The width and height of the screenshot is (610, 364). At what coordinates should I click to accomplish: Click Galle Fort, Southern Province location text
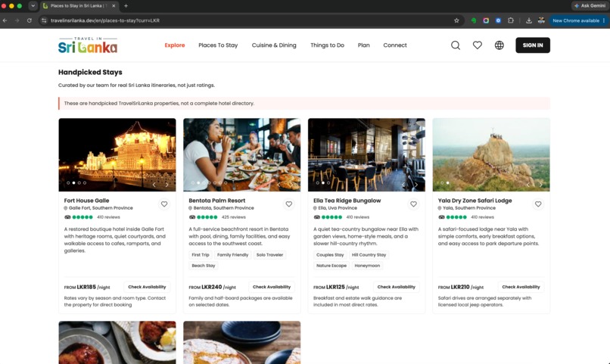coord(101,208)
